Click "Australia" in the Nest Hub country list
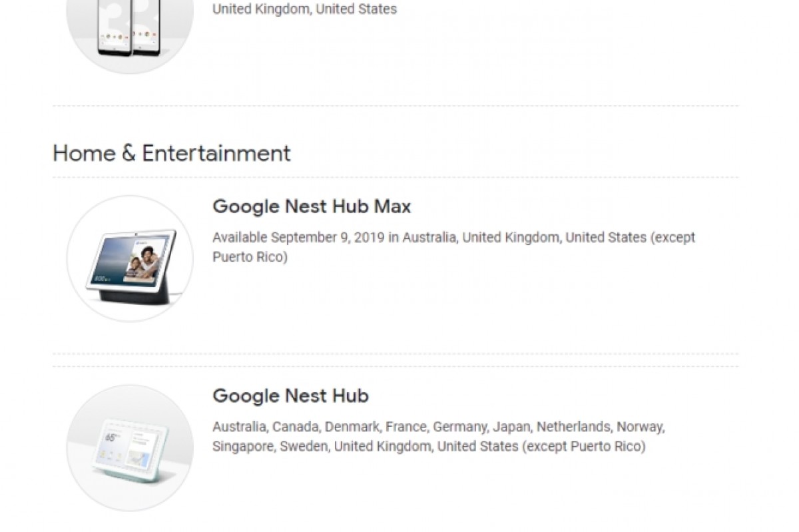 239,426
